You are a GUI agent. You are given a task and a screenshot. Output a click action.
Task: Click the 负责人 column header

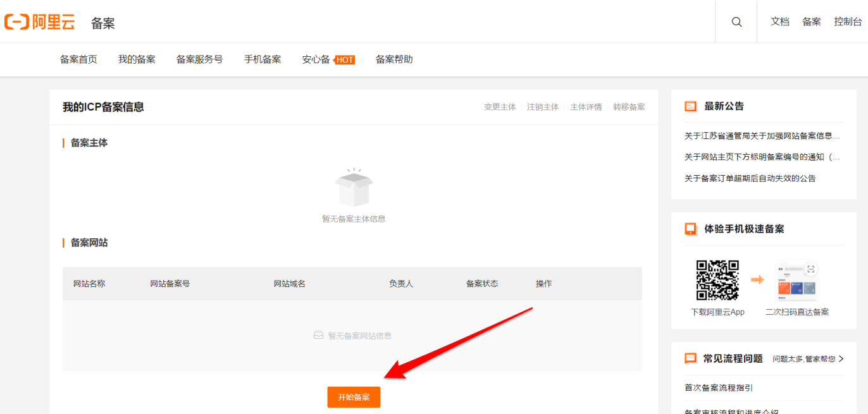(x=401, y=284)
